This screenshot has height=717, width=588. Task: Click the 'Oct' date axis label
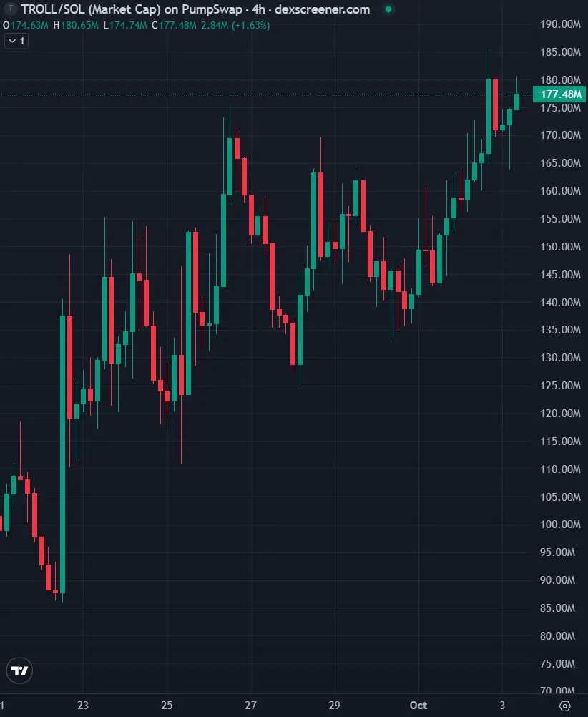coord(418,706)
